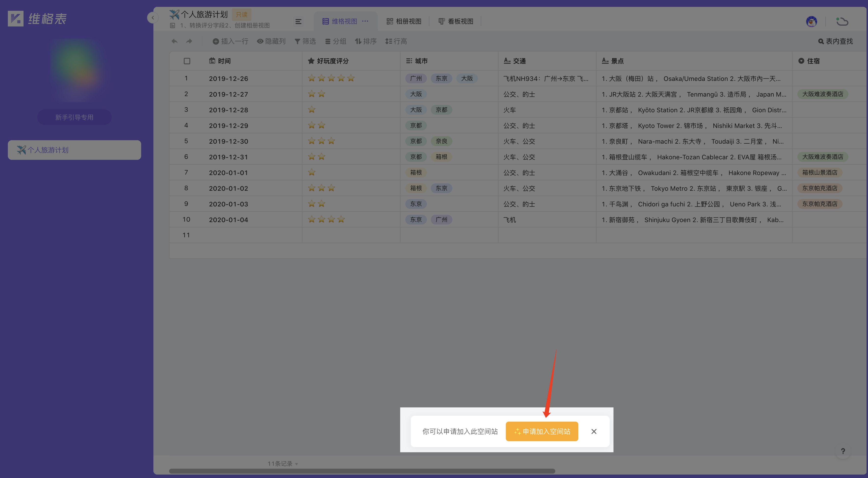868x478 pixels.
Task: Switch to the 看板视图 tab
Action: [456, 21]
